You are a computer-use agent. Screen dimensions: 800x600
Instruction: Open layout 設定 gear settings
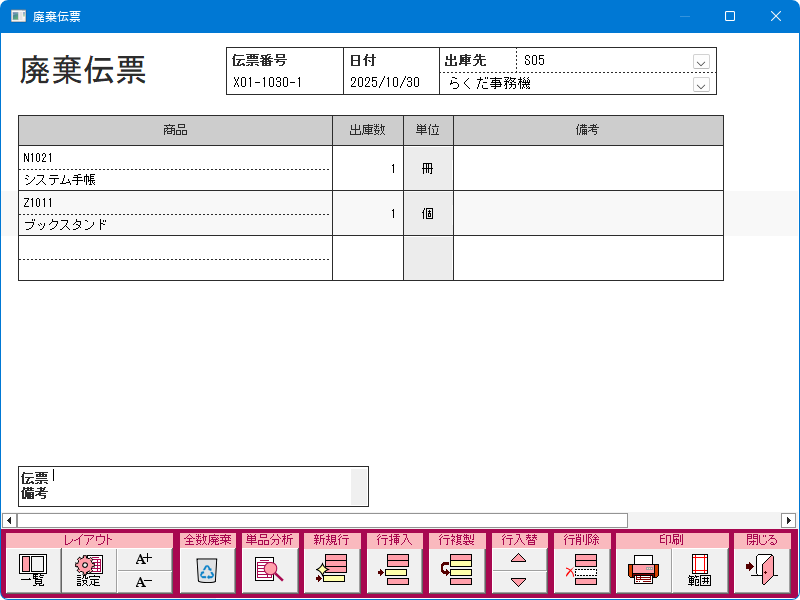(x=89, y=571)
